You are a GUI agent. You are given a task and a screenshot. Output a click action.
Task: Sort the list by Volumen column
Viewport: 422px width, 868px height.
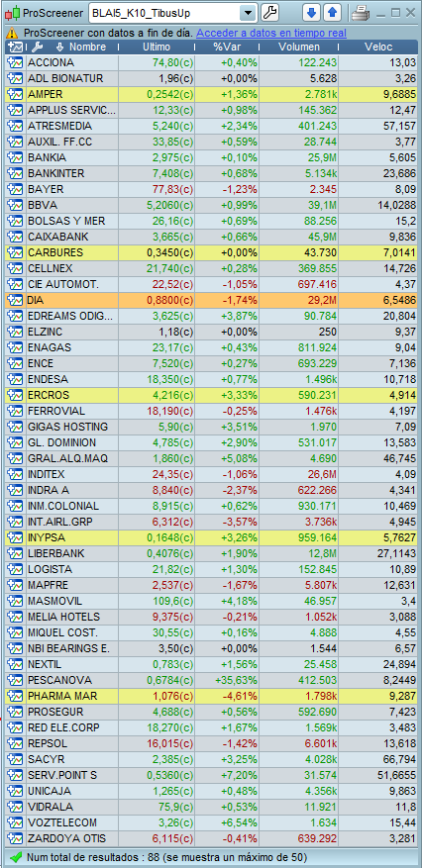click(299, 48)
